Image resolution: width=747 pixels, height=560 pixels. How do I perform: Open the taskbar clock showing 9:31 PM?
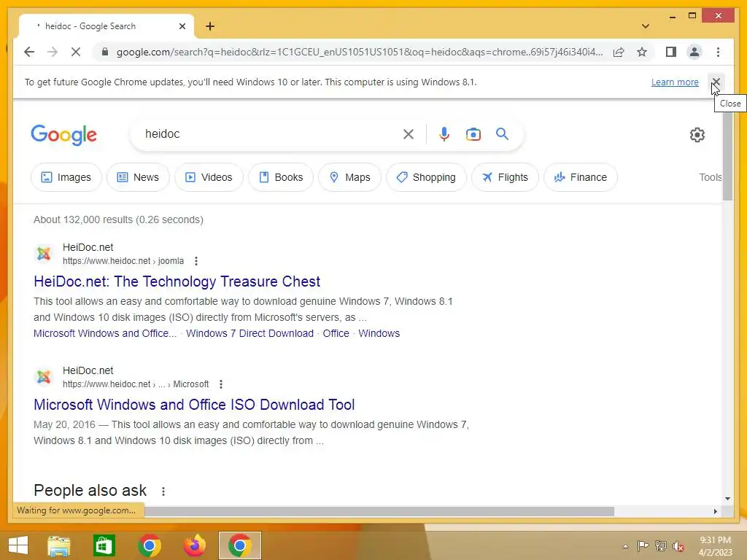coord(715,545)
